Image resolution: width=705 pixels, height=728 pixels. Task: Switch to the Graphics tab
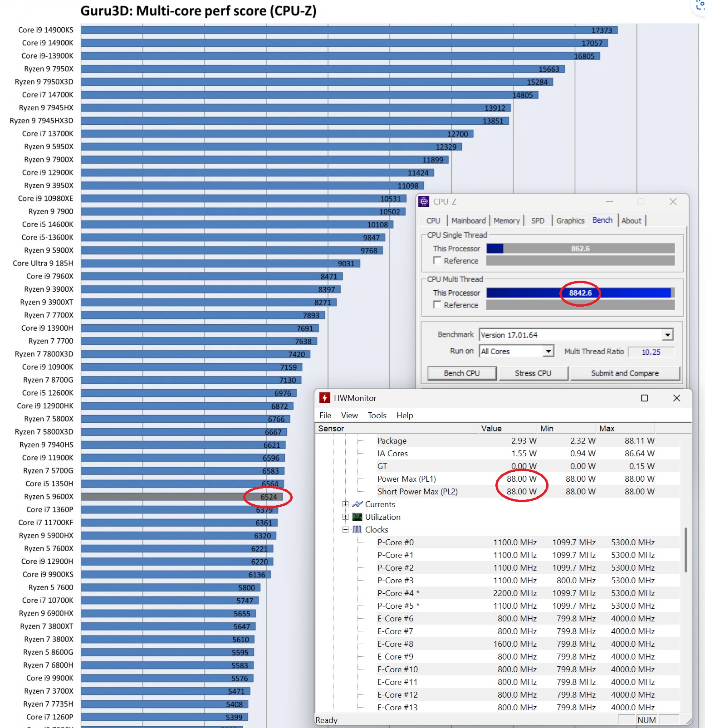click(570, 220)
